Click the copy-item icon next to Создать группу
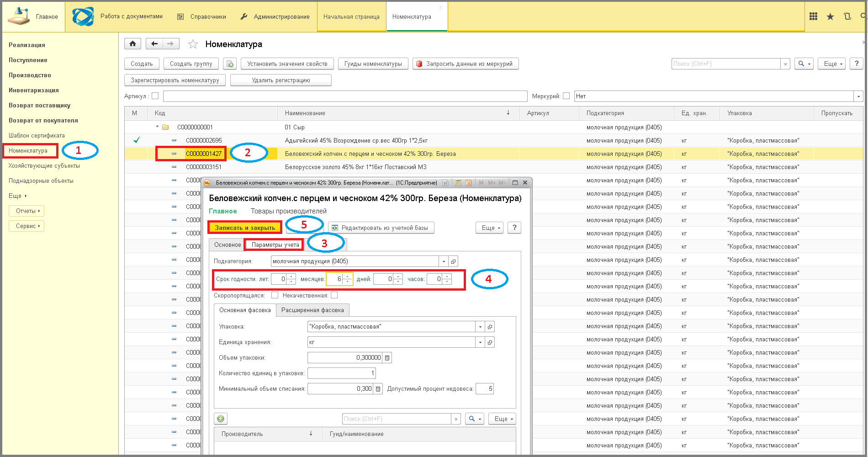Image resolution: width=868 pixels, height=457 pixels. point(230,64)
